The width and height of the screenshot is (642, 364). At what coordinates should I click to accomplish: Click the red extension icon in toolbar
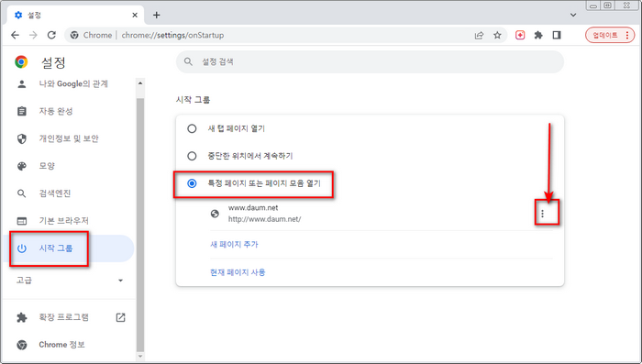[520, 35]
